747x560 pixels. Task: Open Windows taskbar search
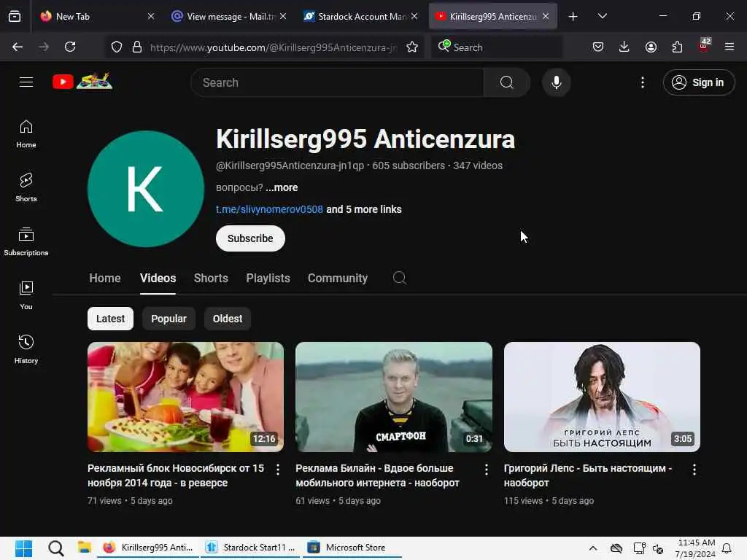tap(55, 548)
